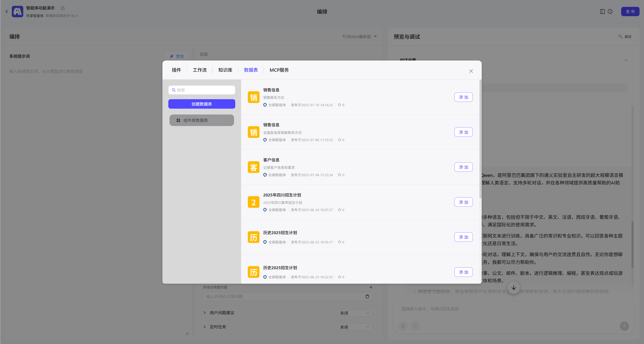644x344 pixels.
Task: Add 历史2025招生计划 published 19:32:55
Action: tap(464, 272)
